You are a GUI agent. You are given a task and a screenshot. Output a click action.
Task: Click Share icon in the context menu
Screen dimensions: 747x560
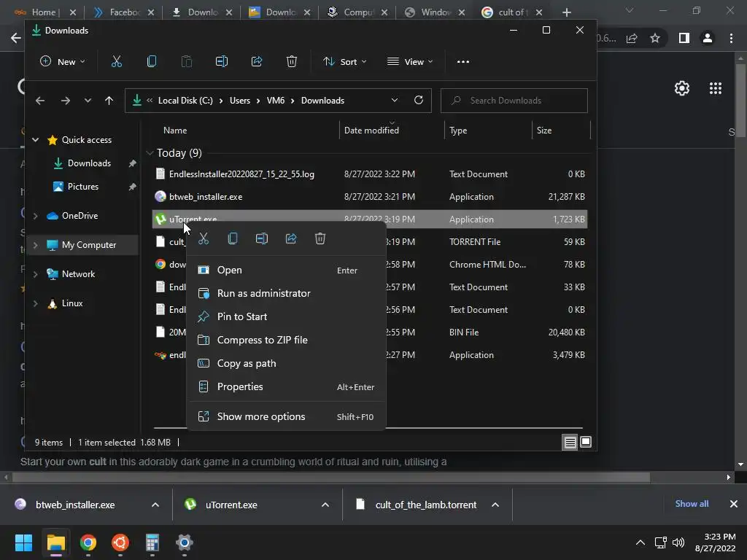coord(291,238)
